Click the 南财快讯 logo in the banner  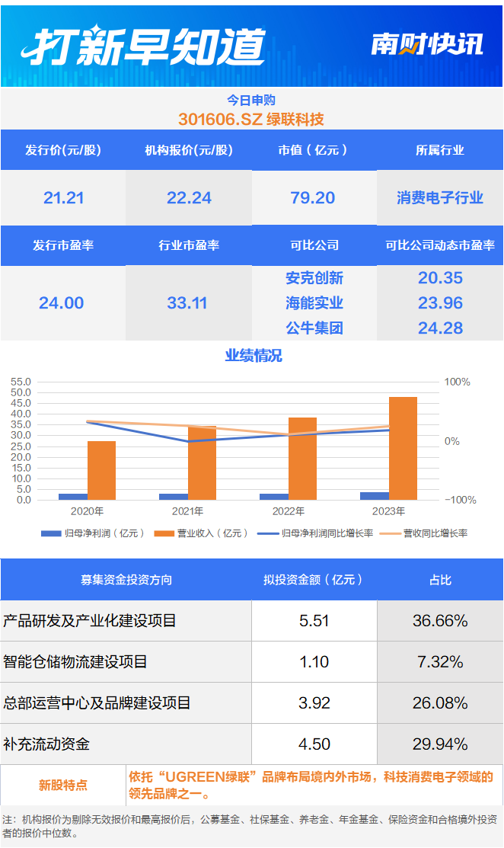coord(426,44)
